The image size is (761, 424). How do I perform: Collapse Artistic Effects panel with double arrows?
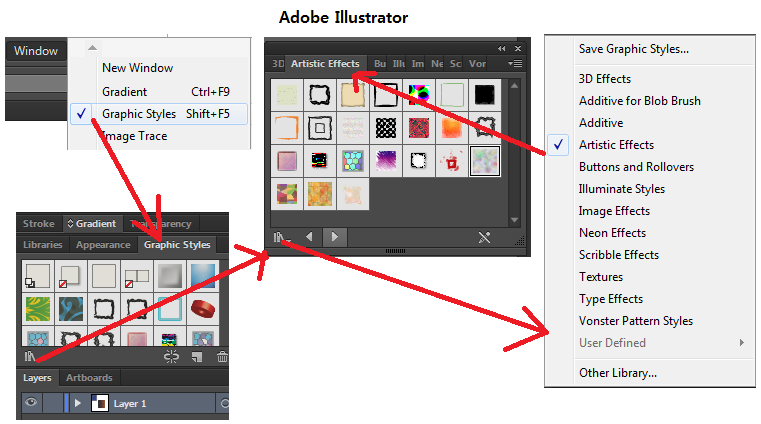(x=501, y=49)
